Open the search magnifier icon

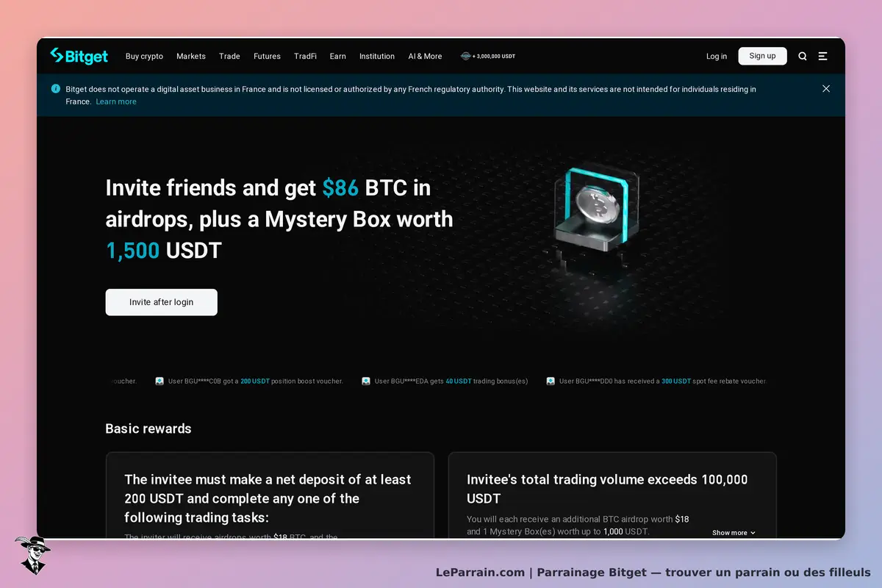pyautogui.click(x=803, y=56)
